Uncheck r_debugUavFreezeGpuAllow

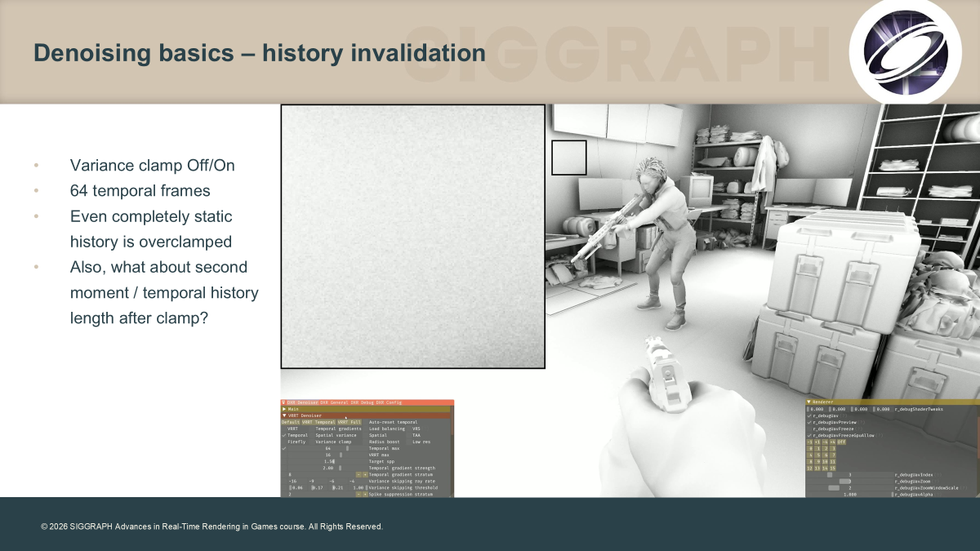click(x=809, y=435)
